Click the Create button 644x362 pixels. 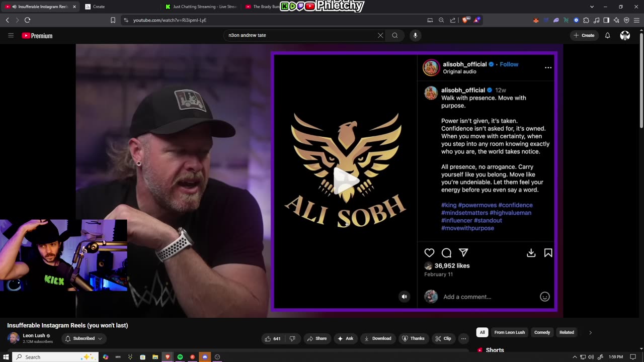click(584, 35)
